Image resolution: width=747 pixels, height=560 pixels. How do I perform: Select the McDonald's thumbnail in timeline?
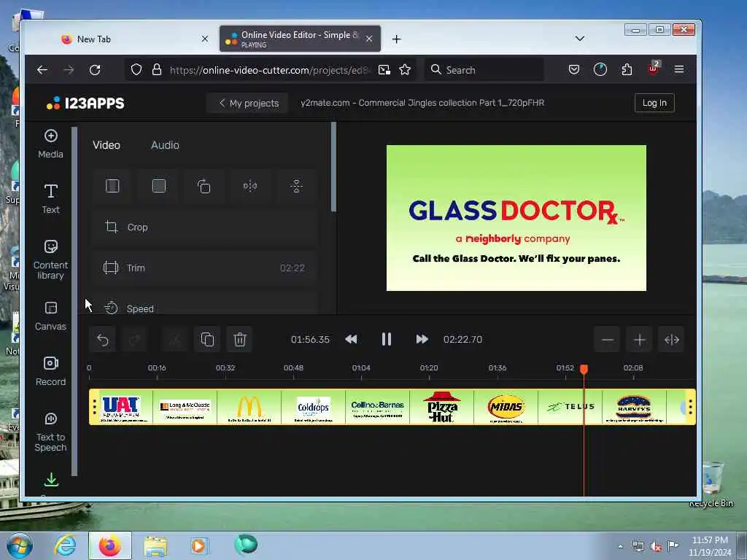(x=249, y=407)
